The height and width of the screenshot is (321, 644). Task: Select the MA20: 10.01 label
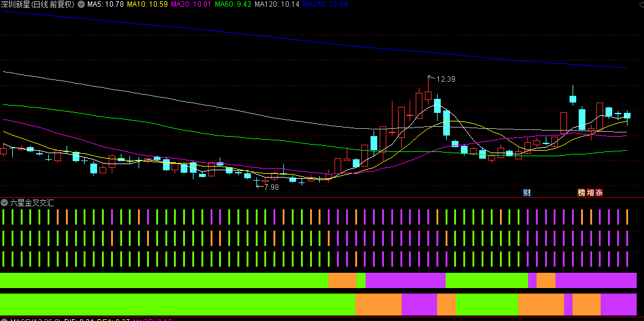tap(191, 4)
